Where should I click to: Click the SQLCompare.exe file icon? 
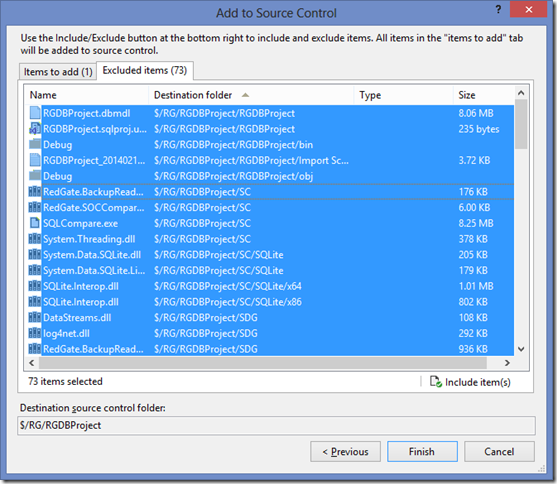click(35, 223)
